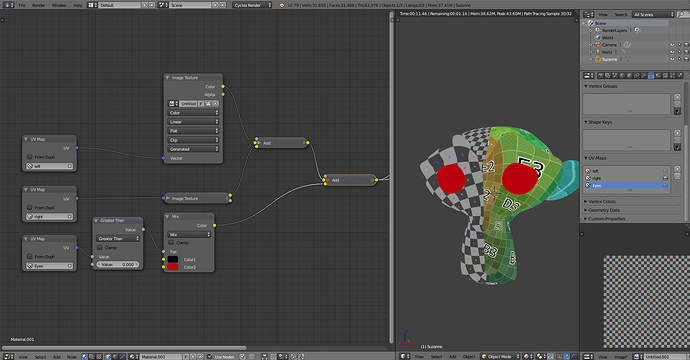Screen dimensions: 690x360
Task: Select RenderLayers in the outliner
Action: coord(614,30)
